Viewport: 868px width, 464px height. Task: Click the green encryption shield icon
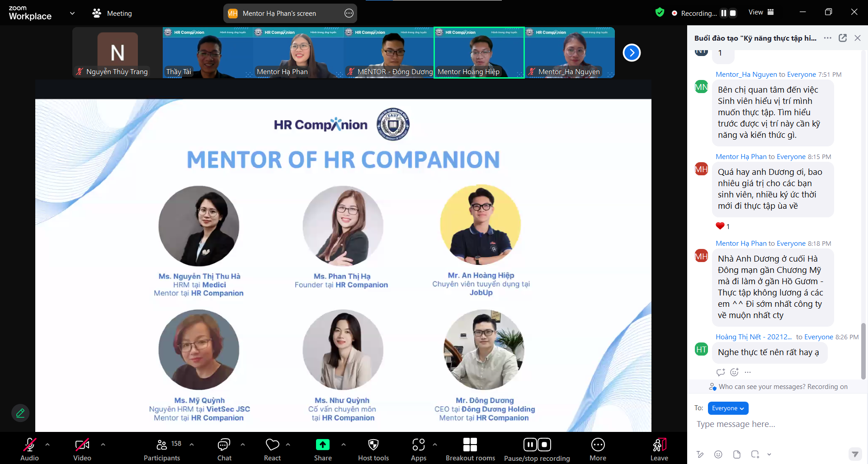(x=660, y=13)
